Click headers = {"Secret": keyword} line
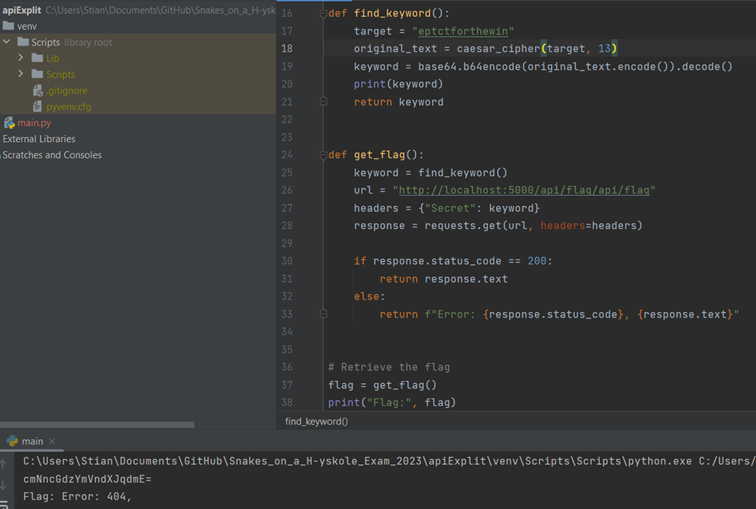The width and height of the screenshot is (756, 509). (446, 208)
